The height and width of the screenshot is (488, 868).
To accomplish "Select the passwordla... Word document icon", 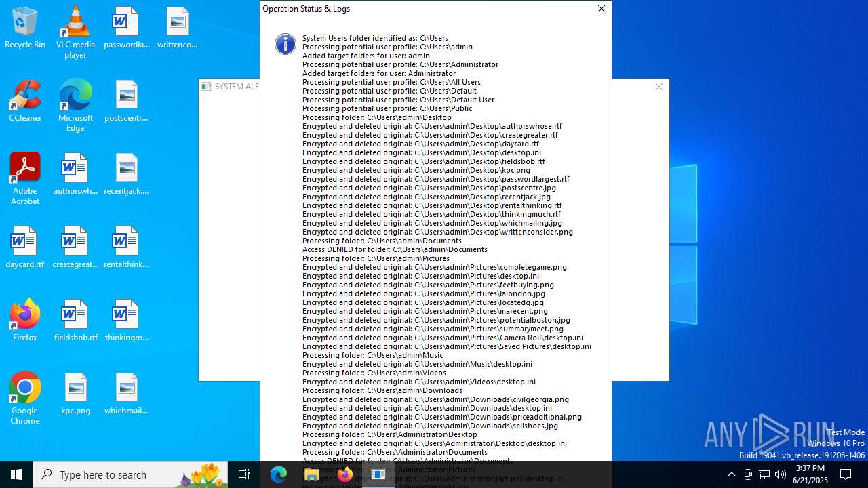I will click(x=126, y=28).
